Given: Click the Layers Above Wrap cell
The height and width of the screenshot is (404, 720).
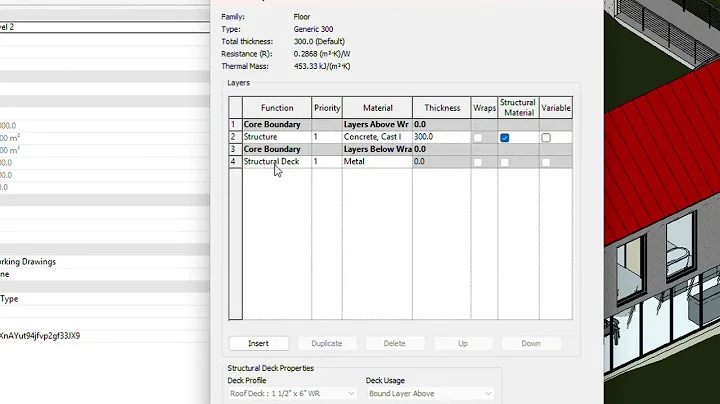Looking at the screenshot, I should coord(377,124).
